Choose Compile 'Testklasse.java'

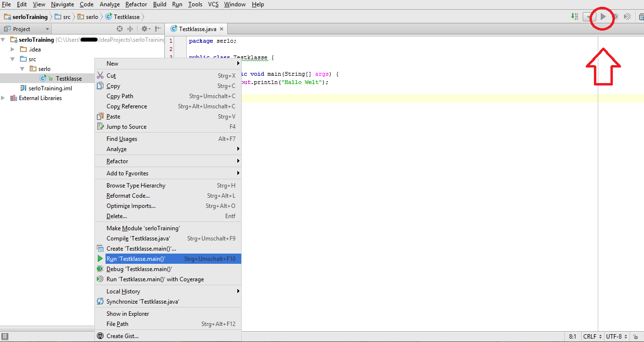[x=168, y=239]
